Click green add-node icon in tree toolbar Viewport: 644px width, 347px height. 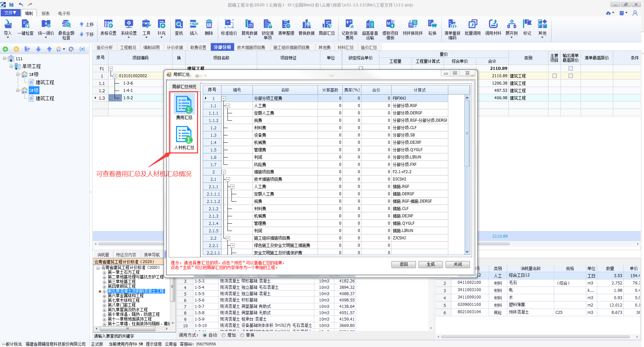point(5,49)
